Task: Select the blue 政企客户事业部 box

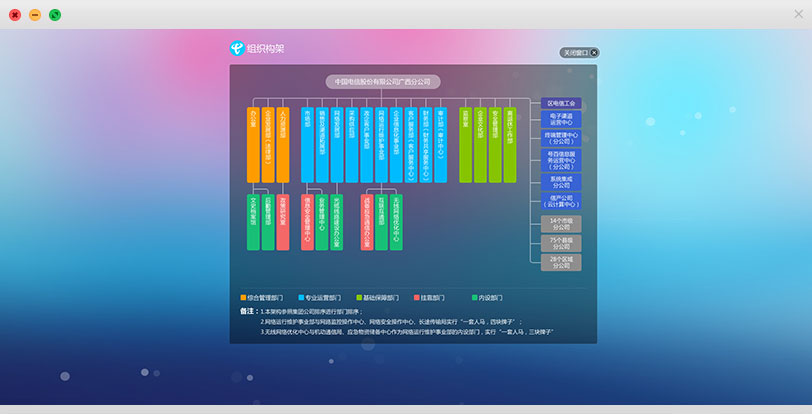Action: [366, 145]
